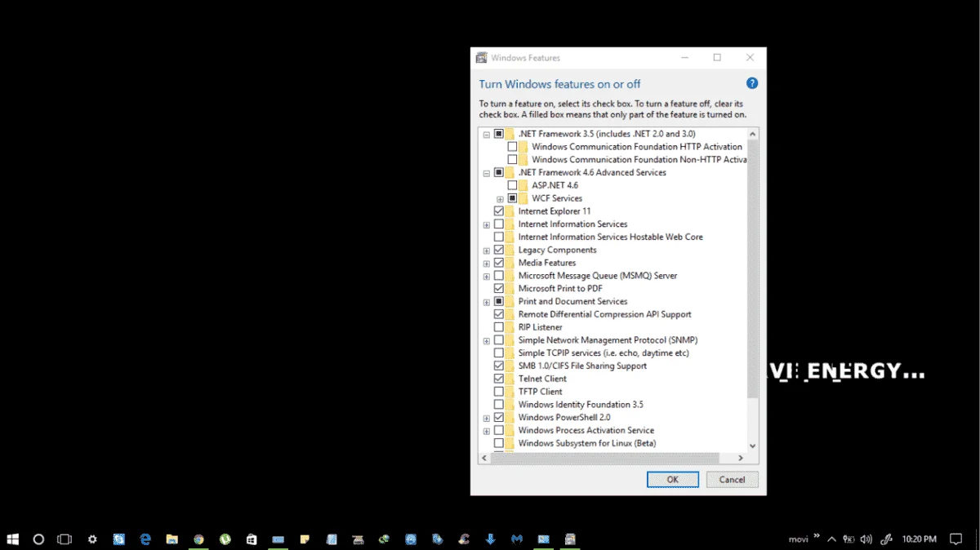Expand the Media Features node
The height and width of the screenshot is (550, 980).
click(x=487, y=263)
